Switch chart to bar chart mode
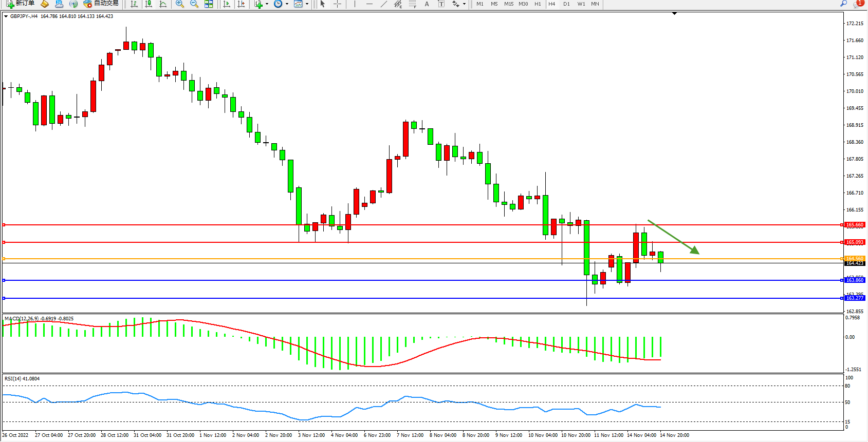 click(134, 4)
